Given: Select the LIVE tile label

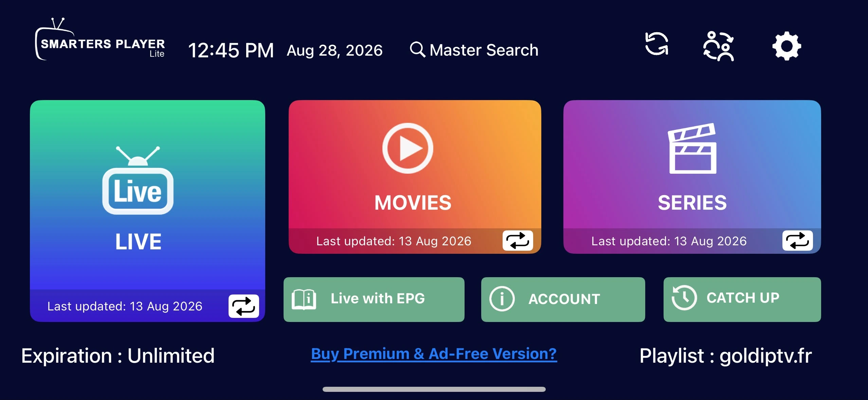Looking at the screenshot, I should pyautogui.click(x=138, y=242).
